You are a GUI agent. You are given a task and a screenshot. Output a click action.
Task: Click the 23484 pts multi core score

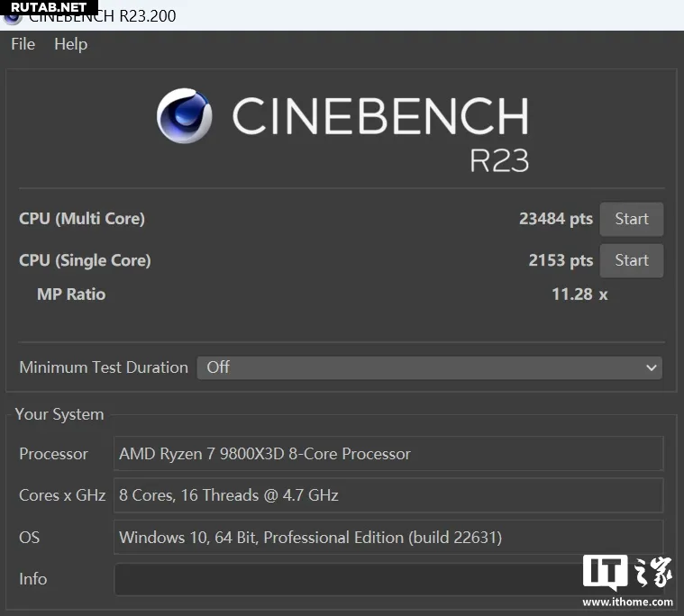pos(555,219)
